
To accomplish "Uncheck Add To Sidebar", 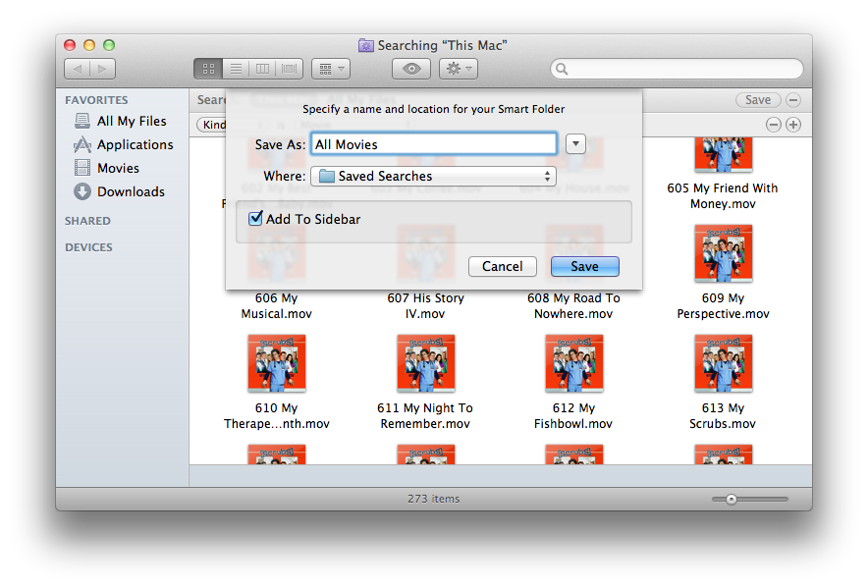I will 255,219.
